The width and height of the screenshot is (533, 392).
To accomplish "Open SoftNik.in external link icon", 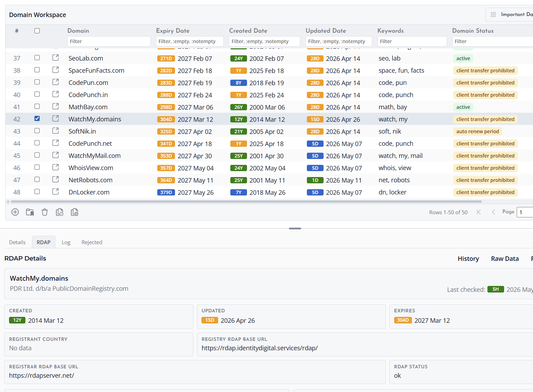I will click(x=55, y=131).
